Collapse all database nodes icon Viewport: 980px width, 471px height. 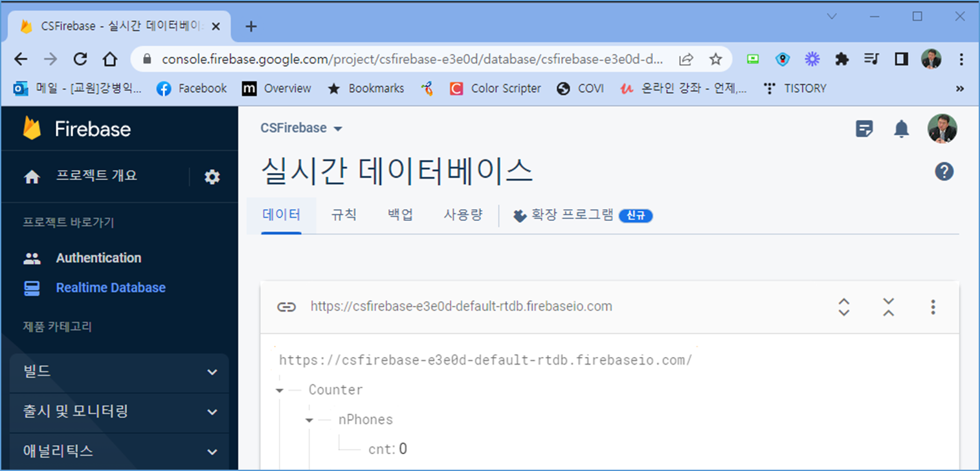889,306
